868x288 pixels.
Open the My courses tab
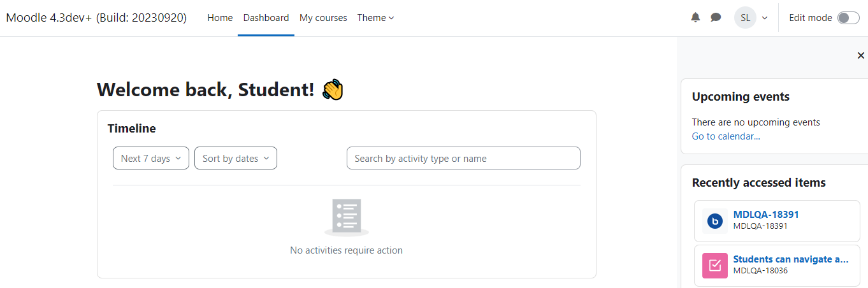click(x=323, y=18)
